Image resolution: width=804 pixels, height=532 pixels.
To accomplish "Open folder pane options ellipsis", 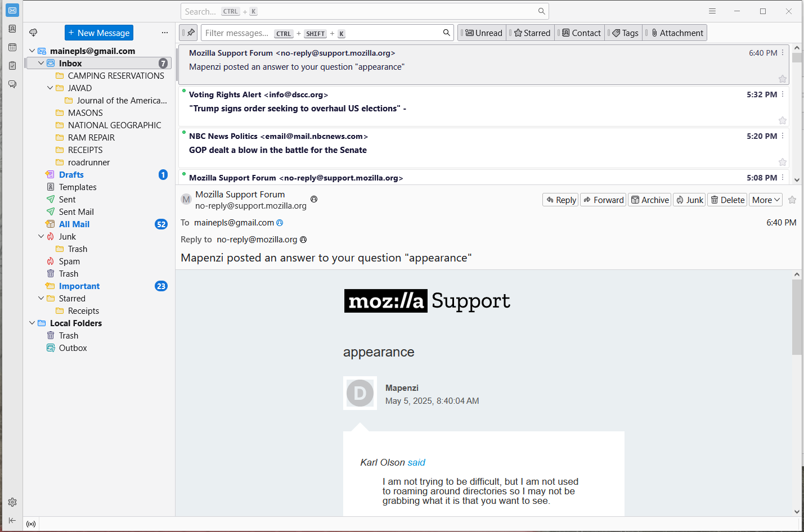I will 165,33.
